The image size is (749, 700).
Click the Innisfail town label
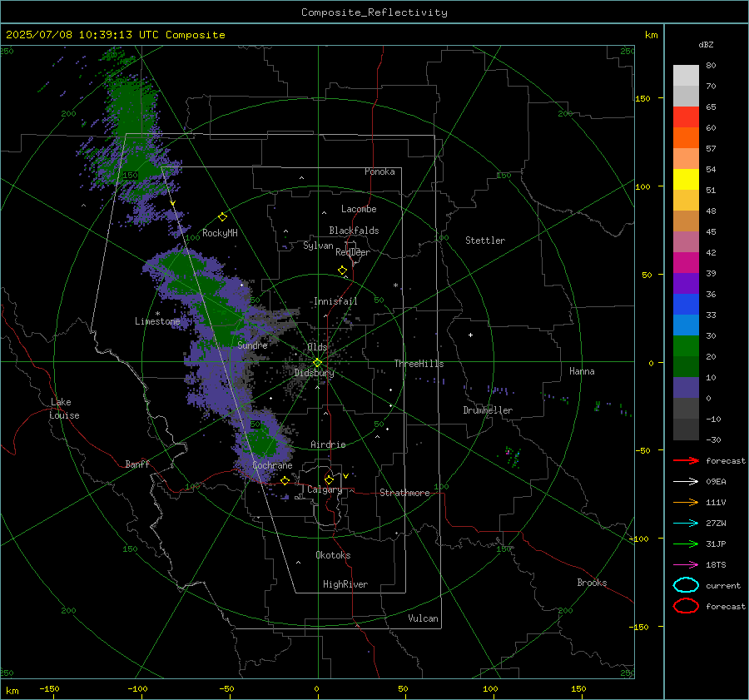335,301
